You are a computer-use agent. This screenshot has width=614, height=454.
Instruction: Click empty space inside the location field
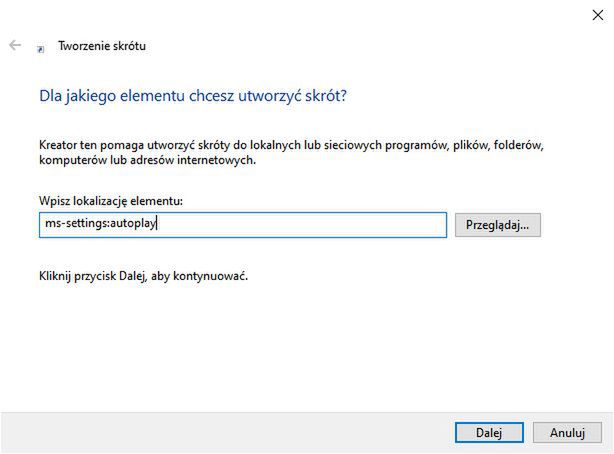320,224
